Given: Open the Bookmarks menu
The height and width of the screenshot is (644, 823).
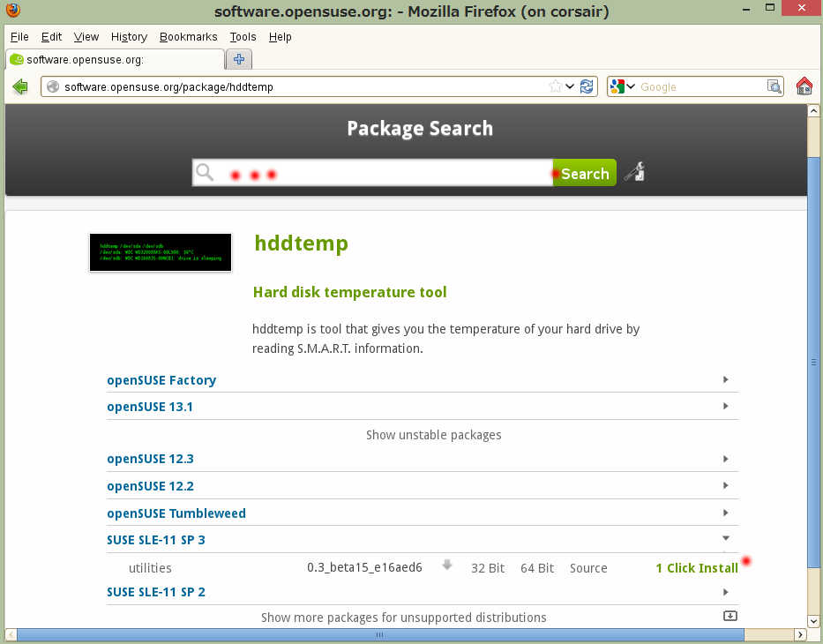Looking at the screenshot, I should [x=189, y=37].
